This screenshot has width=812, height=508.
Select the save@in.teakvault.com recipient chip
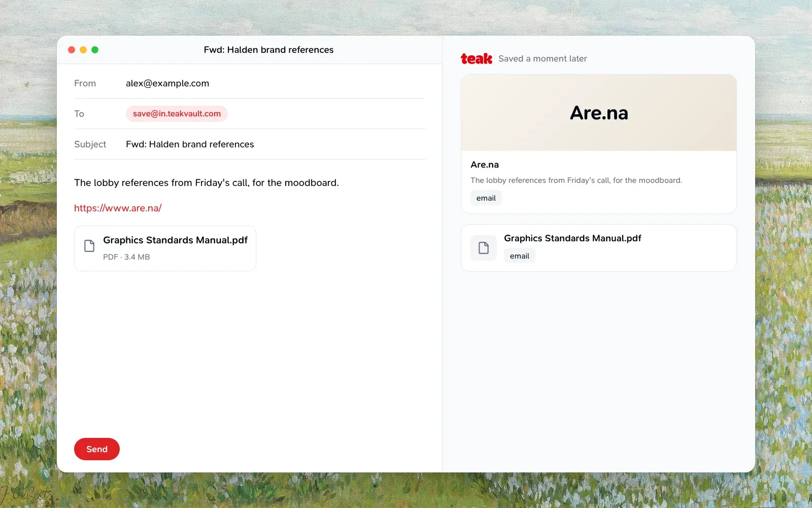pyautogui.click(x=177, y=114)
